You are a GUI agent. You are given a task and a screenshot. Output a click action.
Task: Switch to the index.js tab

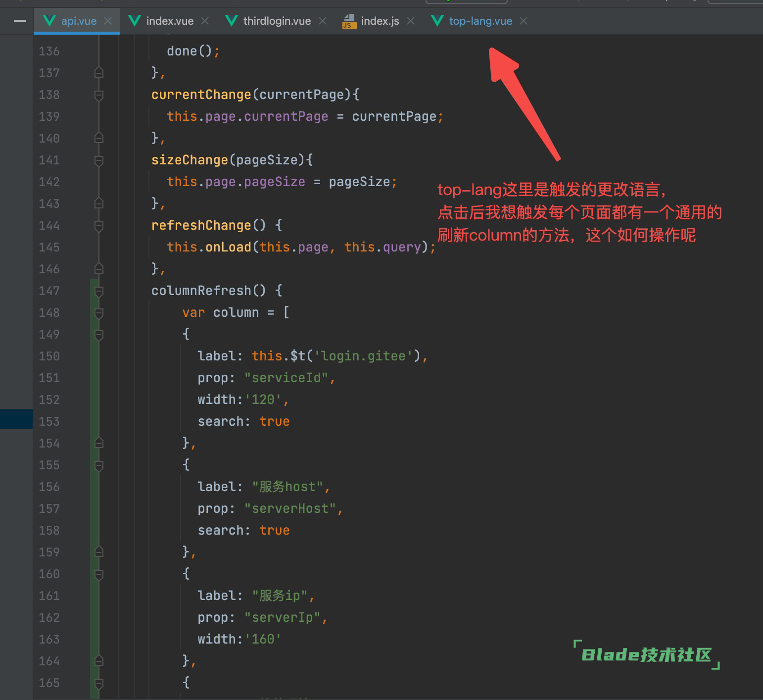click(x=380, y=21)
